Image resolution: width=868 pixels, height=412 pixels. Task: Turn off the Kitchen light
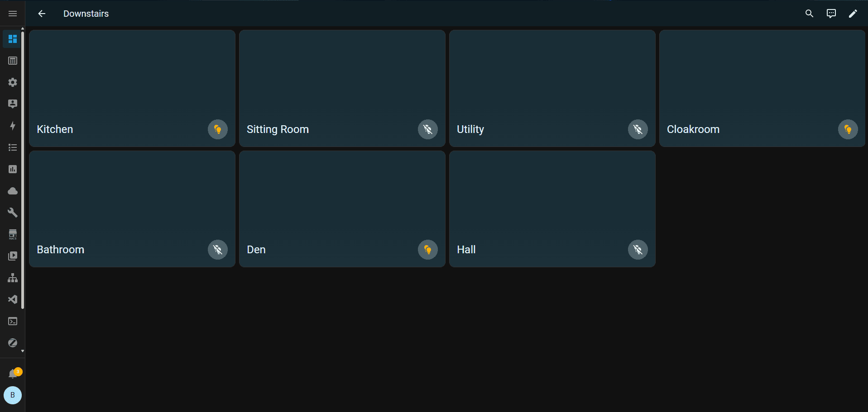point(218,130)
